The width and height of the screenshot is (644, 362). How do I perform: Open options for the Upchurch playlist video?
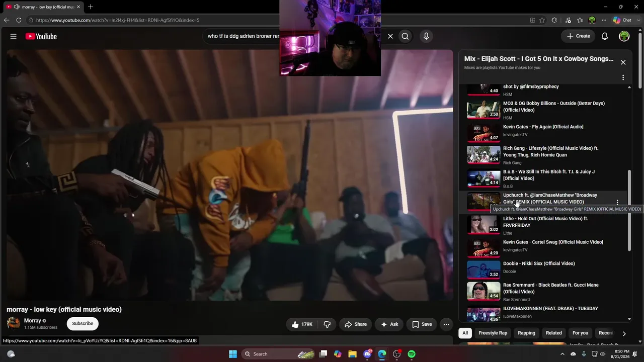(617, 202)
